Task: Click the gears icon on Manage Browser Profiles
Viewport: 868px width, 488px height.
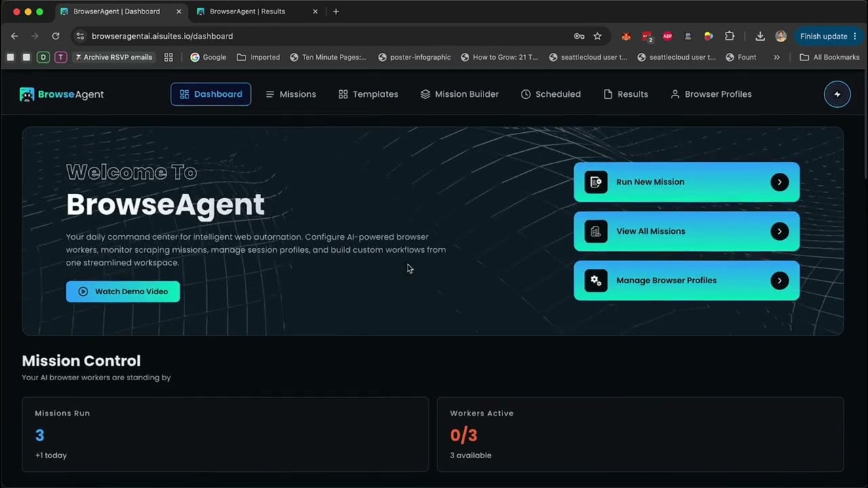Action: click(595, 281)
